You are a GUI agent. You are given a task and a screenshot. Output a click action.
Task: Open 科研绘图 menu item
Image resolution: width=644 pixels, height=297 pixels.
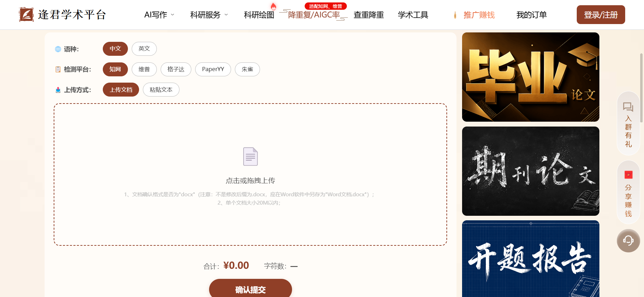click(259, 15)
